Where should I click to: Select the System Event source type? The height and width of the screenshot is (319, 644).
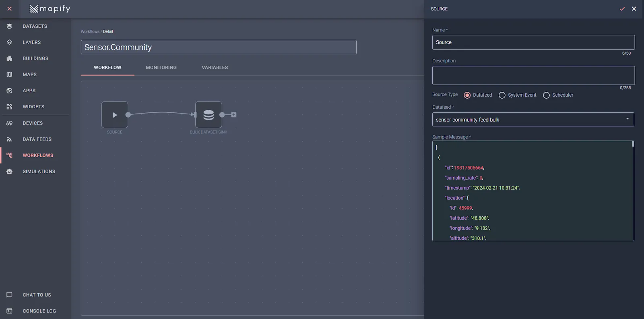pyautogui.click(x=502, y=95)
